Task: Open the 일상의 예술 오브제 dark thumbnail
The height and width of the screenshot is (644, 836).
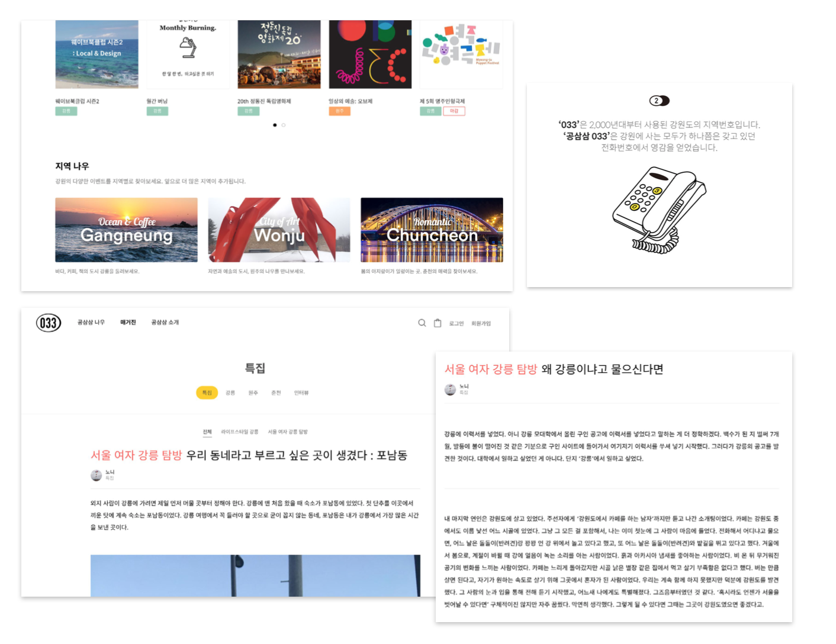Action: [x=370, y=54]
